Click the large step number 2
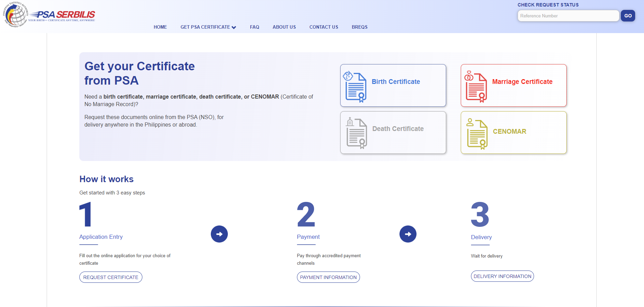The width and height of the screenshot is (644, 307). point(306,214)
